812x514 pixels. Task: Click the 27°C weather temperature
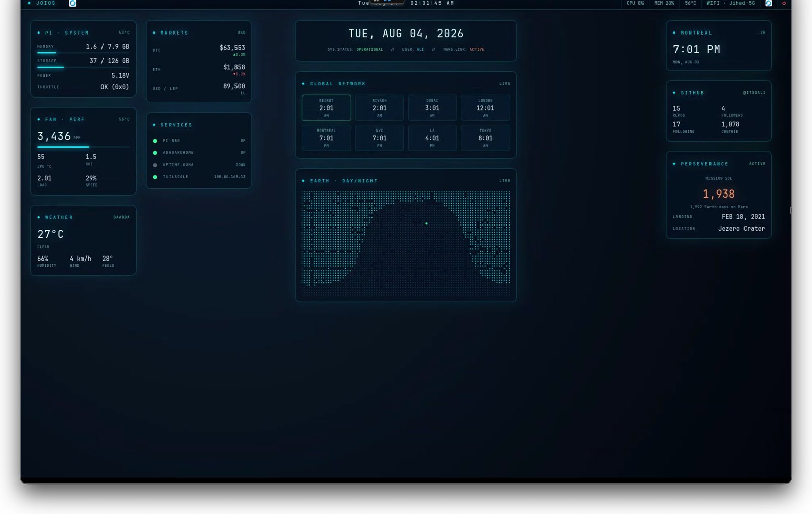50,234
